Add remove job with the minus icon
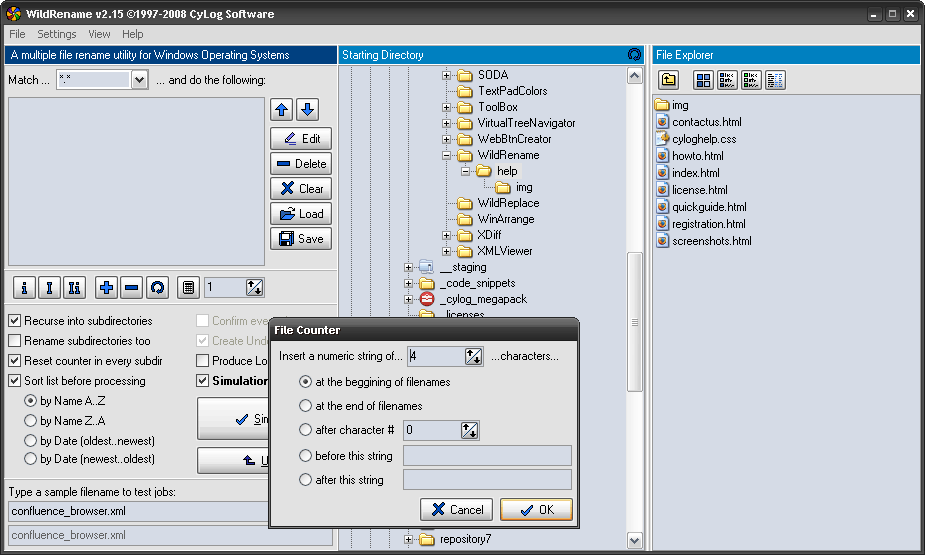Screen dimensions: 925x555 tap(132, 288)
